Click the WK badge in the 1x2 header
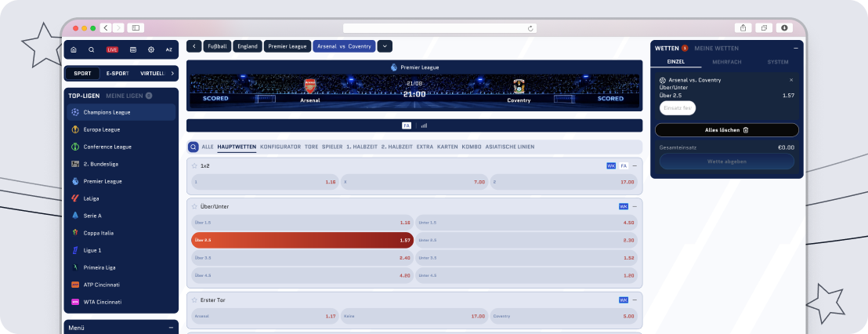The height and width of the screenshot is (334, 868). pos(611,165)
